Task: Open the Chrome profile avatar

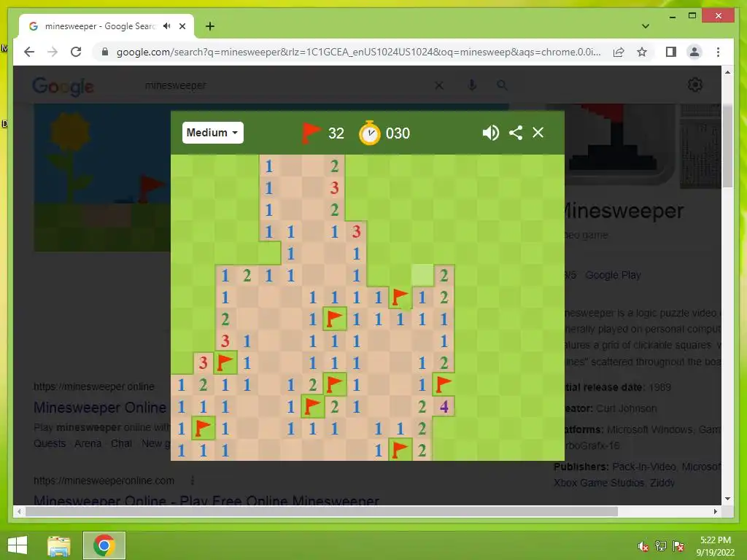Action: [x=694, y=52]
